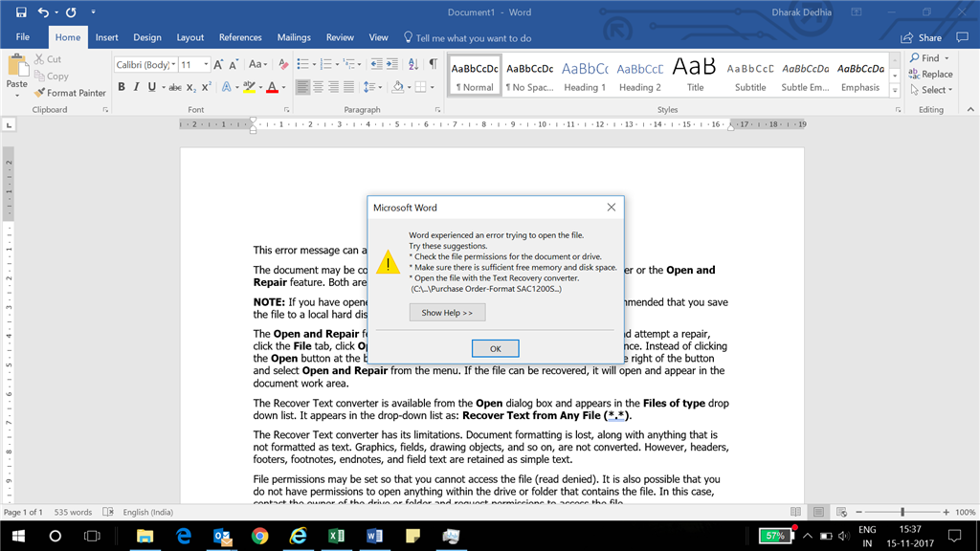Image resolution: width=980 pixels, height=551 pixels.
Task: Click the Text Highlight Color button
Action: pos(249,87)
